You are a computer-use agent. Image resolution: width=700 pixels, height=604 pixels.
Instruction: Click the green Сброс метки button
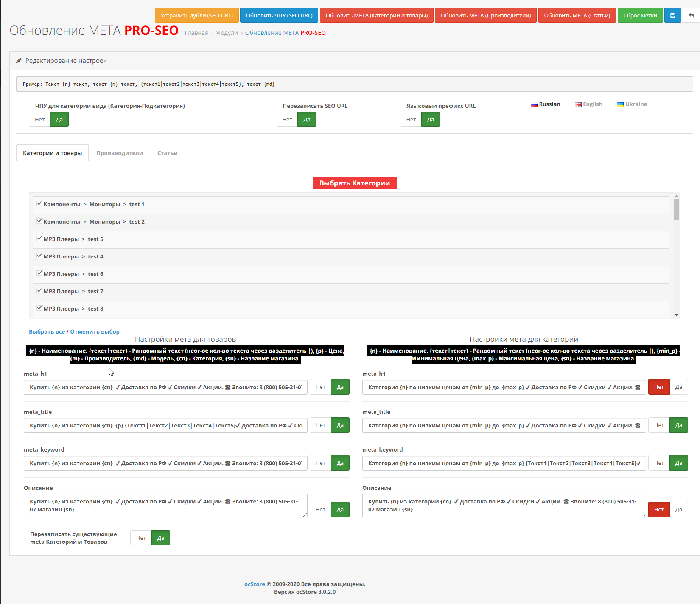coord(640,15)
